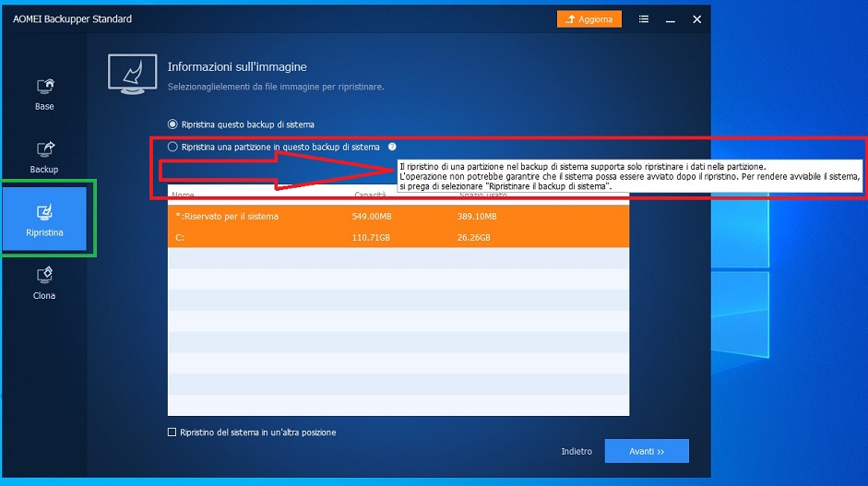Enable 'Ripristino del sistema in un'altra posizione'
This screenshot has height=486, width=868.
click(172, 432)
